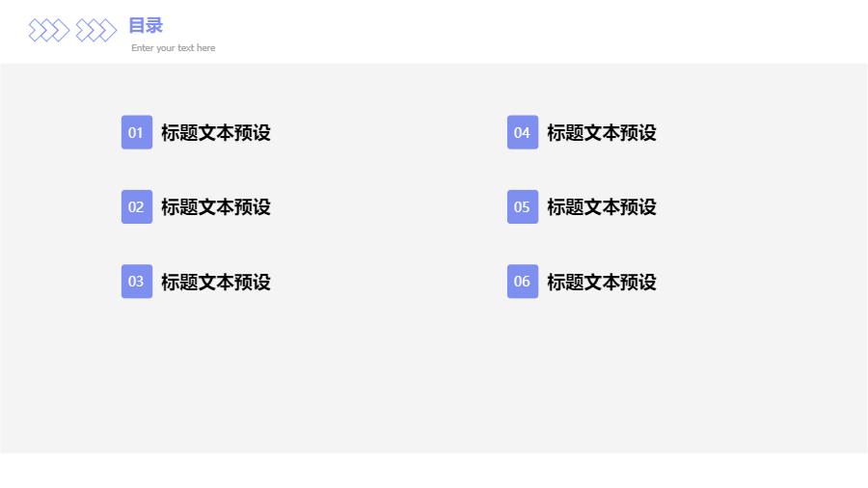This screenshot has width=868, height=488.
Task: Click the white footer strip below gray panel
Action: 434,471
